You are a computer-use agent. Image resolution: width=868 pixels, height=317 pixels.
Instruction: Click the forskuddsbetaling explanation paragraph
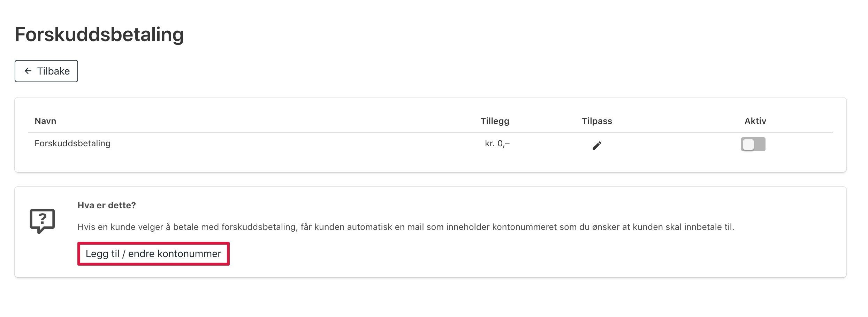(x=406, y=227)
